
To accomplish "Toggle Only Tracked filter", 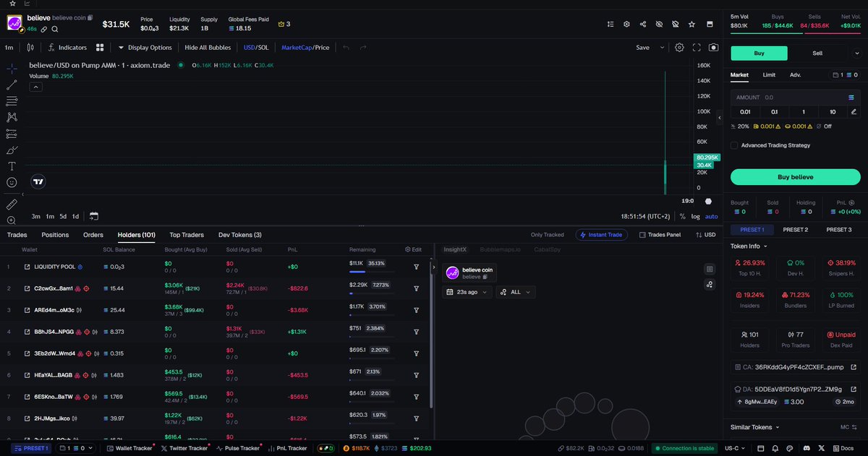I will (547, 235).
